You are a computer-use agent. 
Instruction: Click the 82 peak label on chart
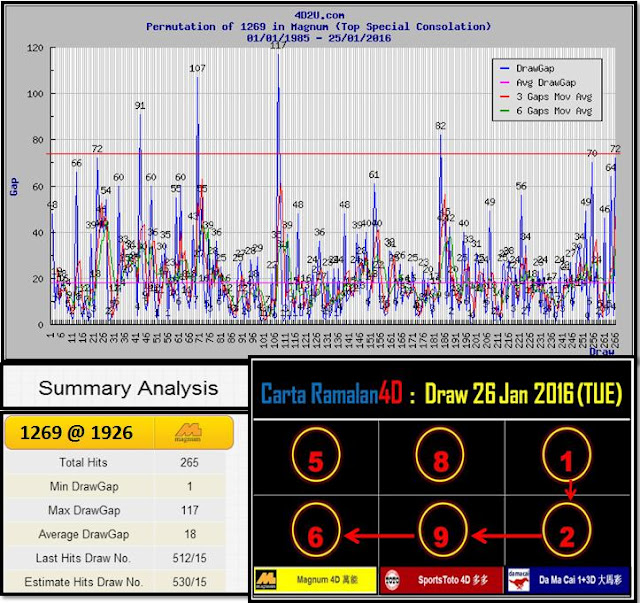[440, 126]
